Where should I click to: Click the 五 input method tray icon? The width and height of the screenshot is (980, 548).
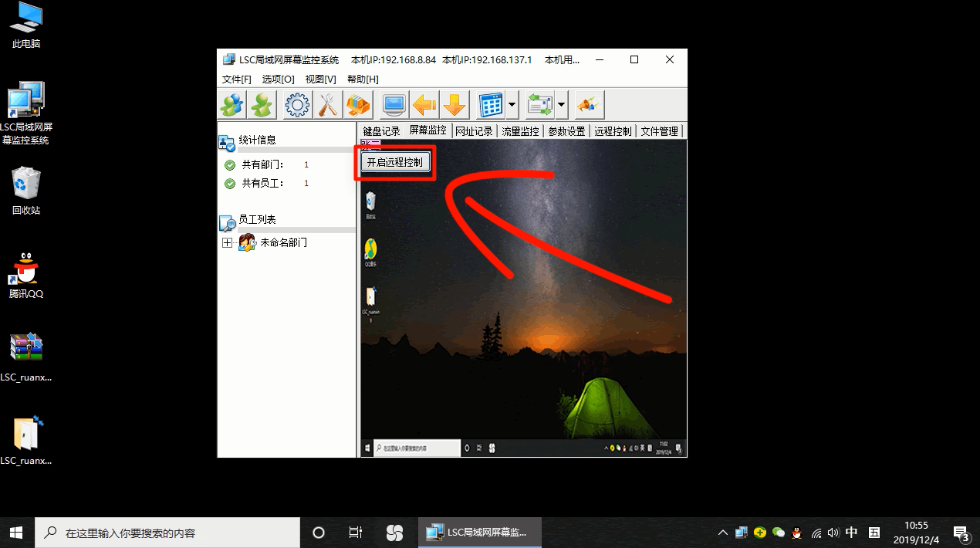pos(874,533)
